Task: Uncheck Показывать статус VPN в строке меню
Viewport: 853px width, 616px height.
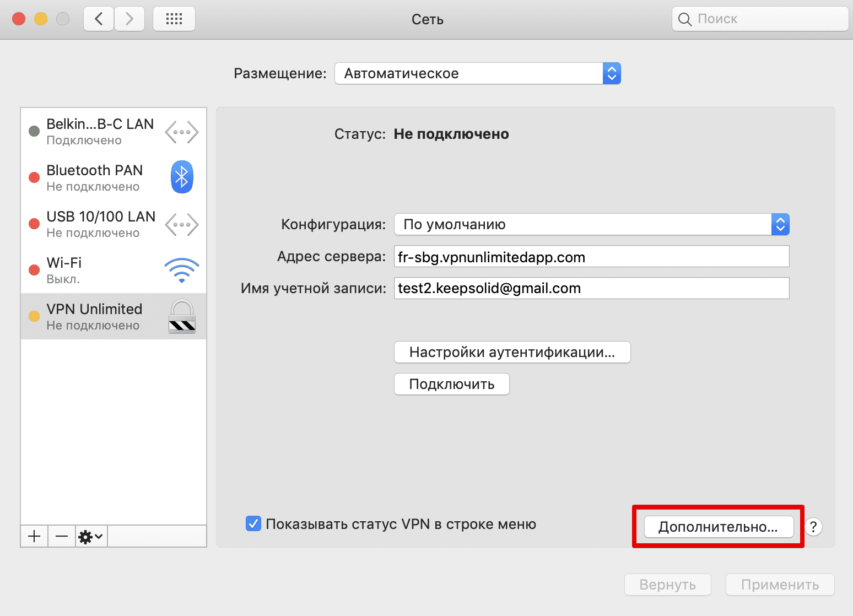Action: tap(253, 523)
